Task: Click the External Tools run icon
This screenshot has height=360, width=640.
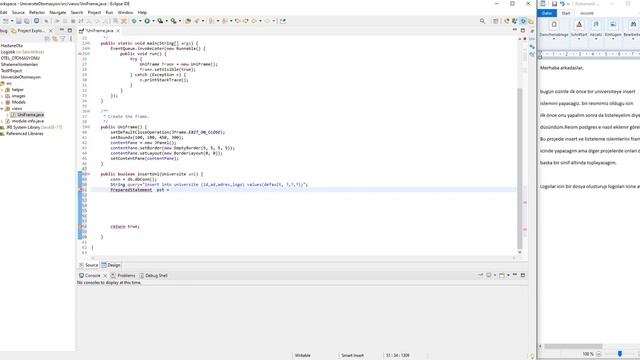Action: point(173,21)
